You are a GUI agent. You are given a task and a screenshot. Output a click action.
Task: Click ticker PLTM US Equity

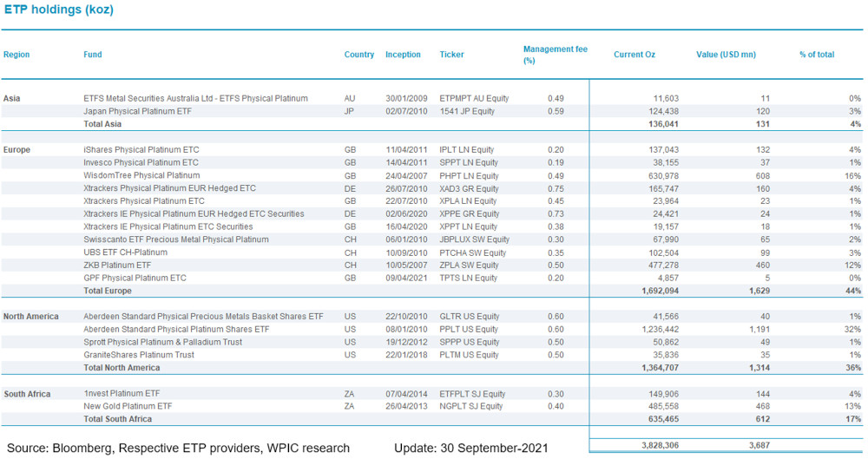469,355
